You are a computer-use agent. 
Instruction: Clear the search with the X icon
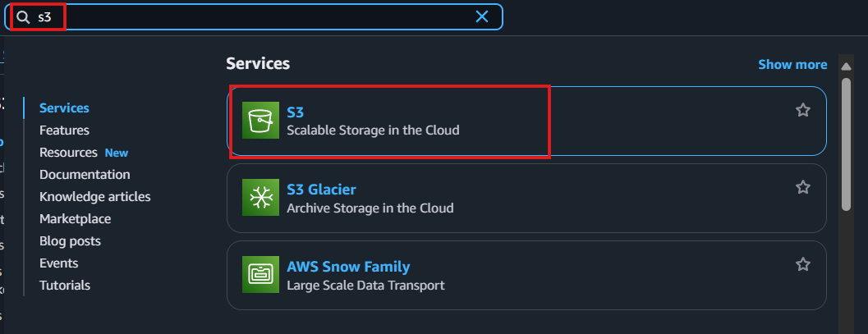[482, 16]
